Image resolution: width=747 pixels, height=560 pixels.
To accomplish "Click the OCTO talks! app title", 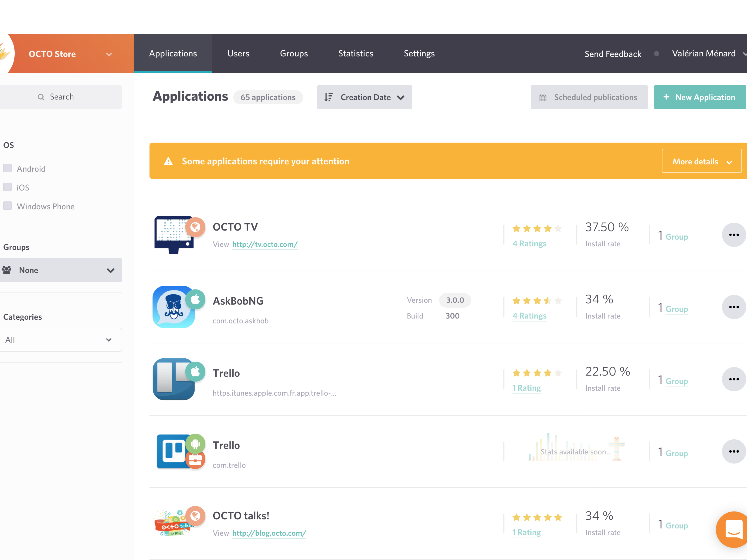I will (x=241, y=516).
